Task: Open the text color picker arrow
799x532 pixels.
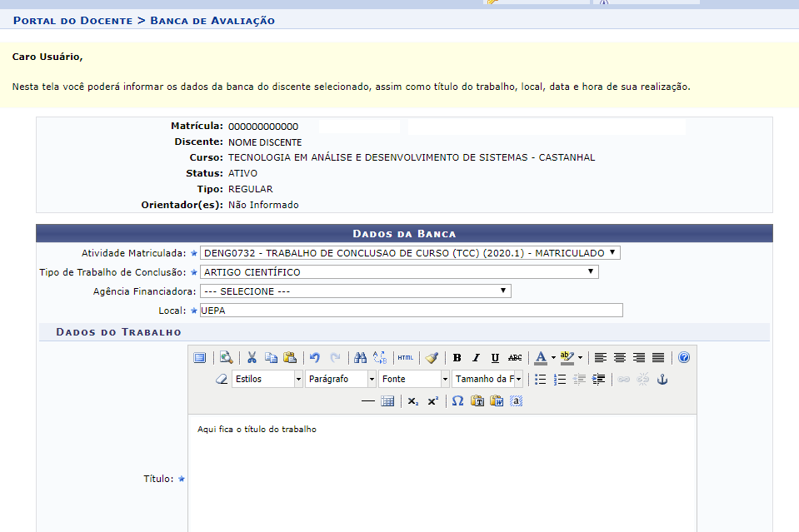Action: [x=553, y=358]
